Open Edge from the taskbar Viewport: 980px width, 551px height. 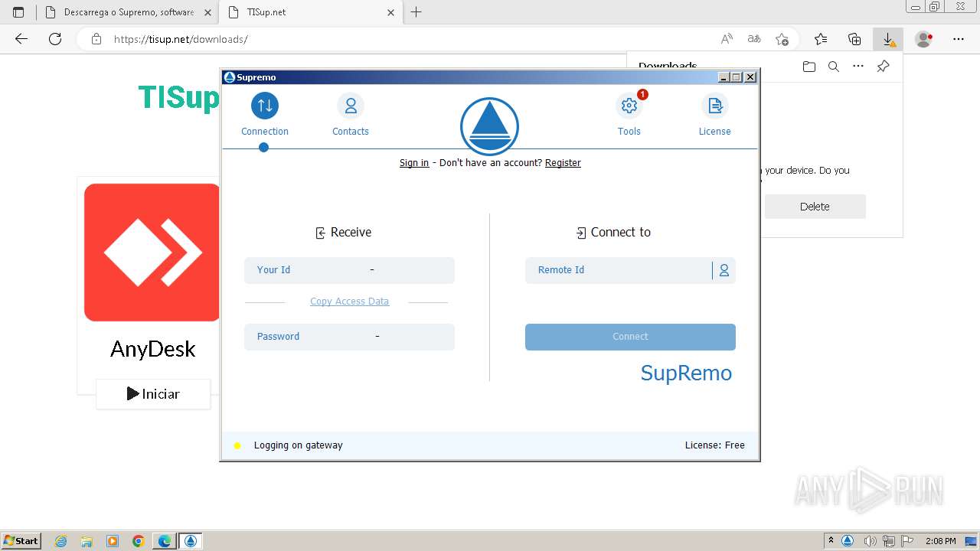[x=165, y=541]
